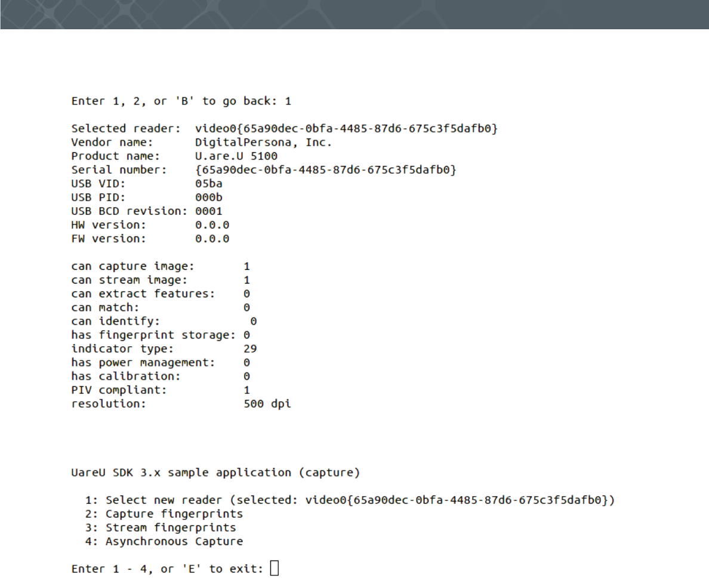Click the Selected reader video0 identifier
Viewport: 709px width, 588px height.
pos(346,128)
